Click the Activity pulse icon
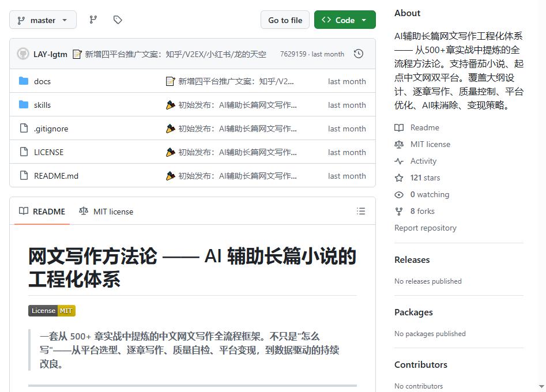The image size is (546, 392). (x=399, y=161)
